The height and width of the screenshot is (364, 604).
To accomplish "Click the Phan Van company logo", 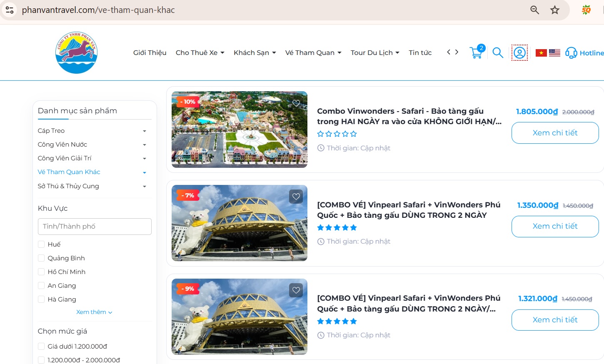I will [77, 53].
